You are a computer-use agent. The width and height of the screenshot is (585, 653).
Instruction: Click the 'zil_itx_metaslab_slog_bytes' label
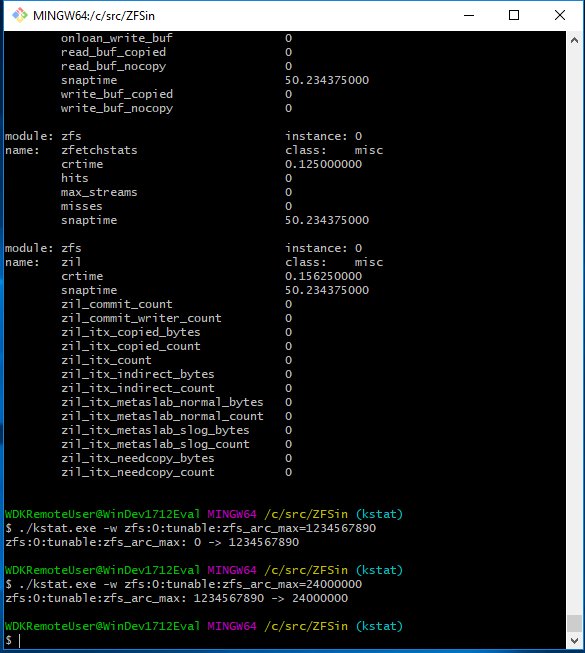tap(155, 430)
